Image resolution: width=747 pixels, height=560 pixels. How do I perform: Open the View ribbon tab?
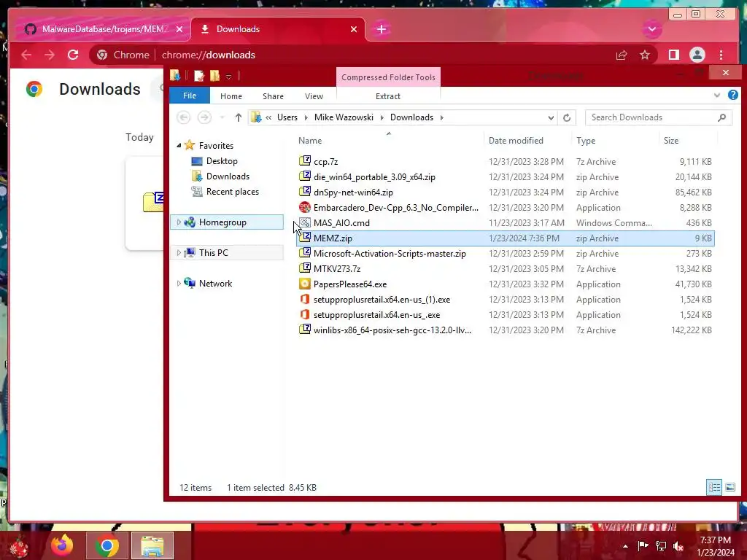[x=314, y=96]
